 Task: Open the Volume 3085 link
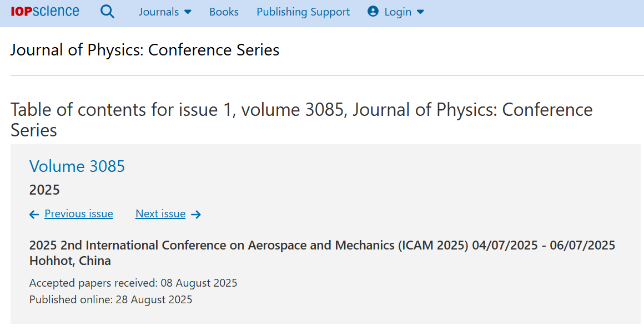(x=77, y=166)
